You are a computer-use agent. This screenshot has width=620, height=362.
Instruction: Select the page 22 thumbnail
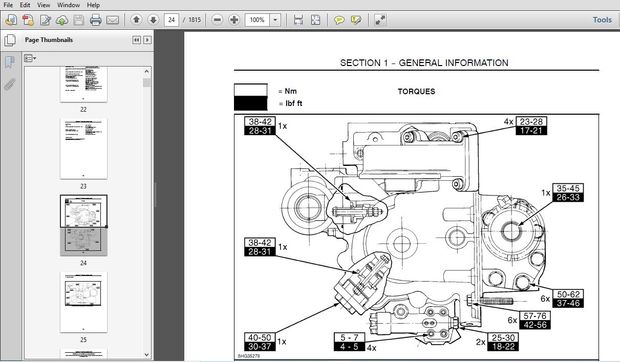pos(83,84)
